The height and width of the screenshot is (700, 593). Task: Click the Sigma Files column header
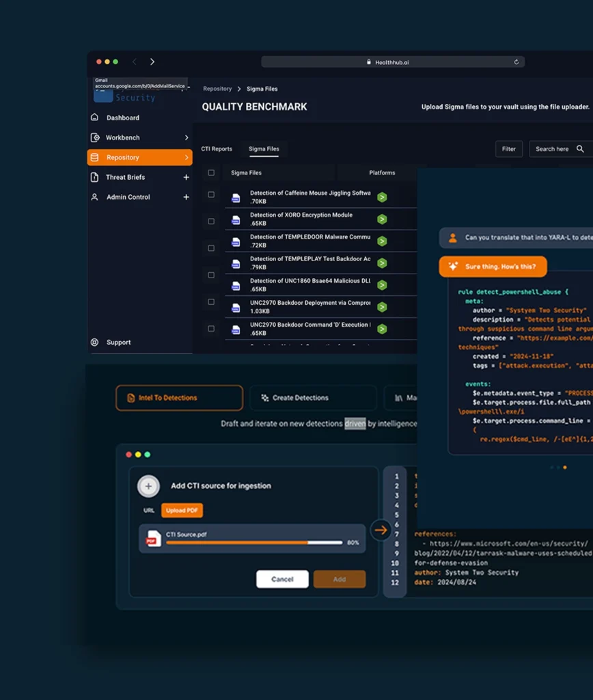click(247, 173)
